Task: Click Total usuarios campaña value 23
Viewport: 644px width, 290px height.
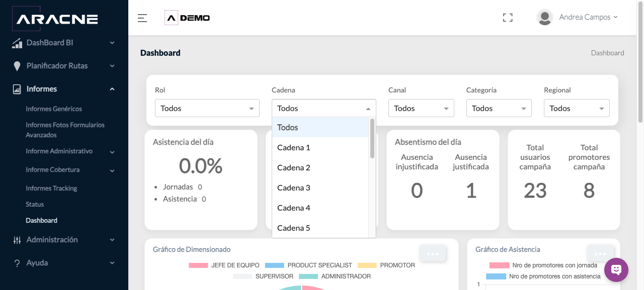Action: pyautogui.click(x=535, y=191)
